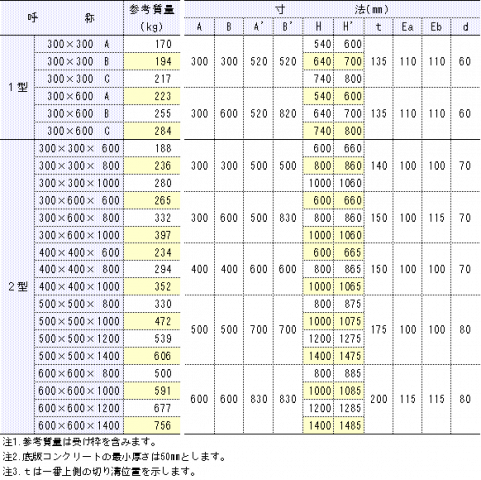Select the 400×400×800 row label
Image resolution: width=481 pixels, height=480 pixels.
79,269
